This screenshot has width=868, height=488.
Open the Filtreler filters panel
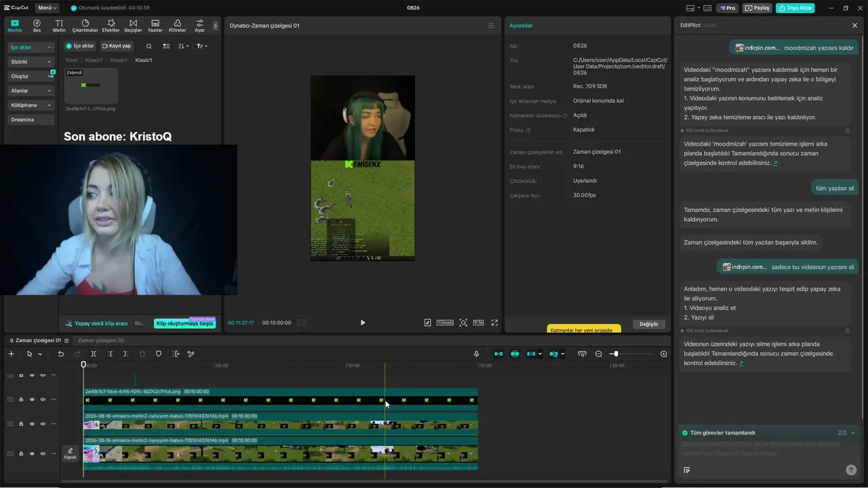(177, 26)
